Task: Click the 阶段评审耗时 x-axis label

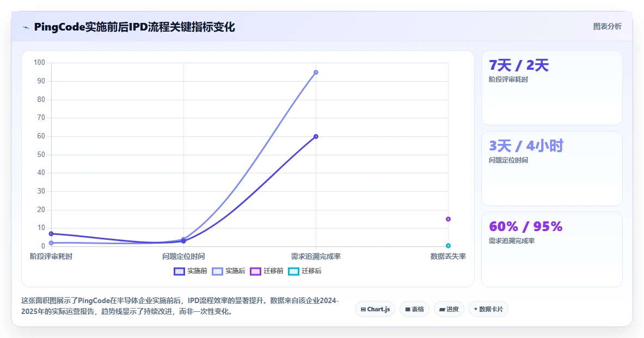Action: click(x=51, y=257)
